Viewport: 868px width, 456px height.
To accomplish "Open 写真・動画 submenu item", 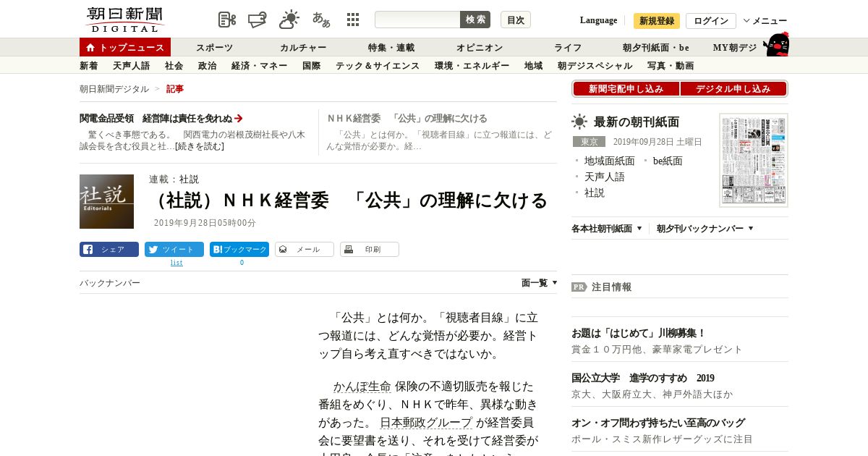I will click(671, 66).
